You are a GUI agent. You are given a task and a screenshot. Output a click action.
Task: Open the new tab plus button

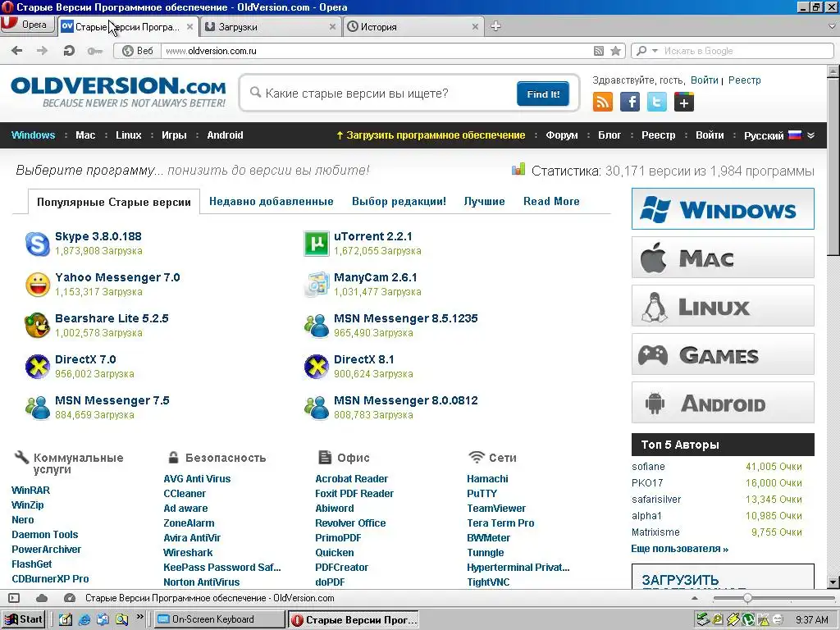click(496, 26)
